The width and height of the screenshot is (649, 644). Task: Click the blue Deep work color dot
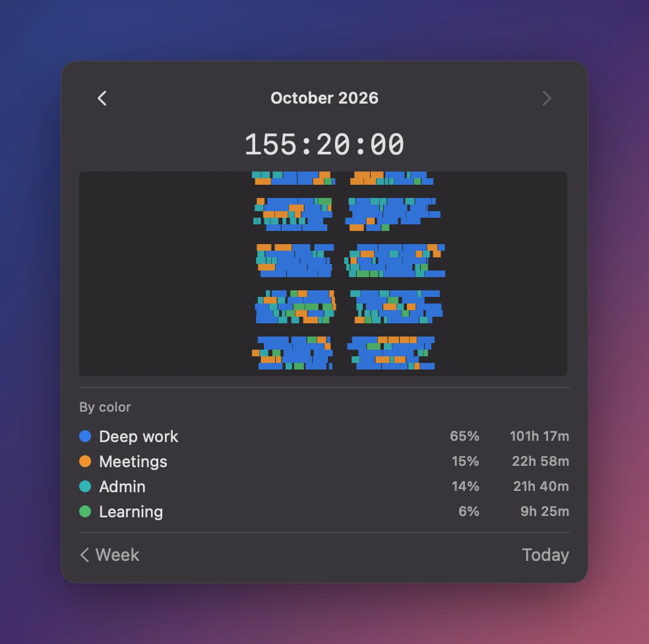pyautogui.click(x=85, y=436)
